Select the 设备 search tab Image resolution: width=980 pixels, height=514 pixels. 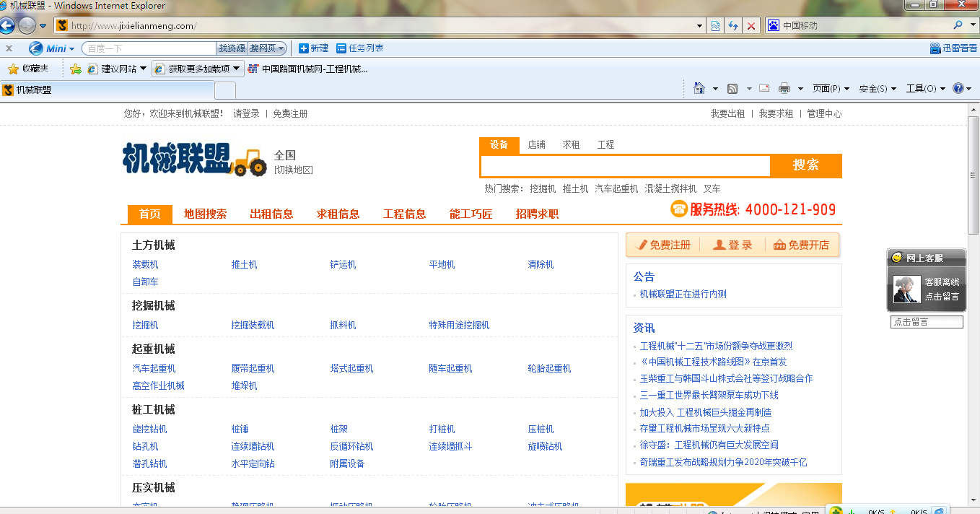coord(499,144)
